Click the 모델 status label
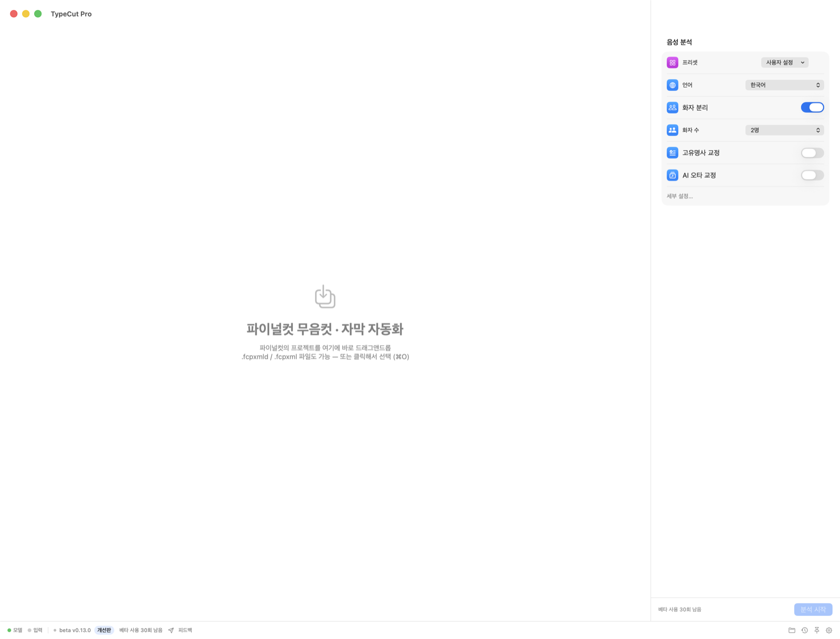The width and height of the screenshot is (840, 639). point(18,630)
